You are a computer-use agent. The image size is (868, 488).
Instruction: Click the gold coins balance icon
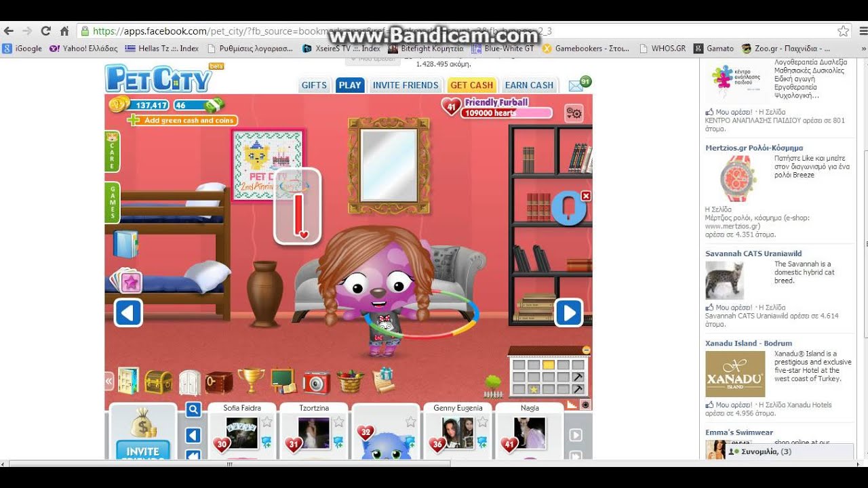click(119, 104)
